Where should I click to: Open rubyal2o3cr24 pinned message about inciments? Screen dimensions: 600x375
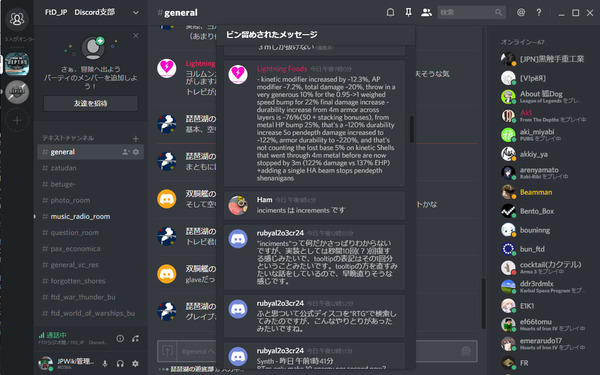[x=314, y=257]
